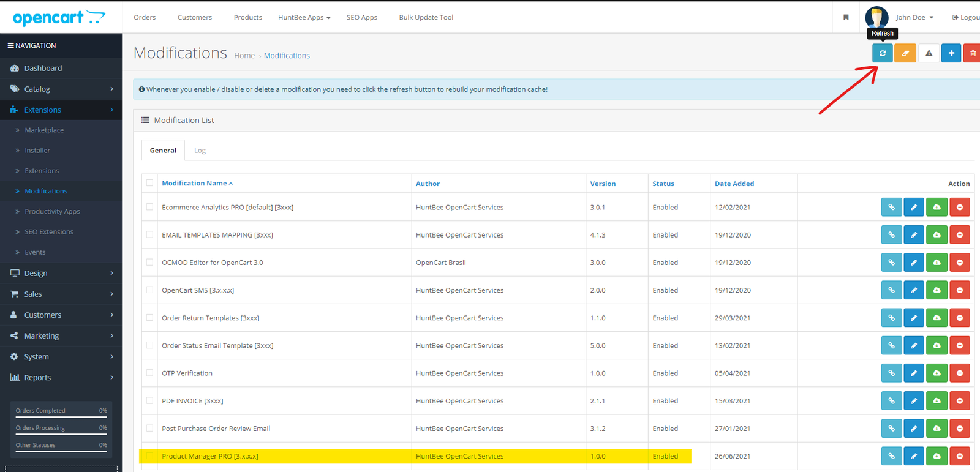Click the orange Clear eraser button
The width and height of the screenshot is (980, 472).
905,53
